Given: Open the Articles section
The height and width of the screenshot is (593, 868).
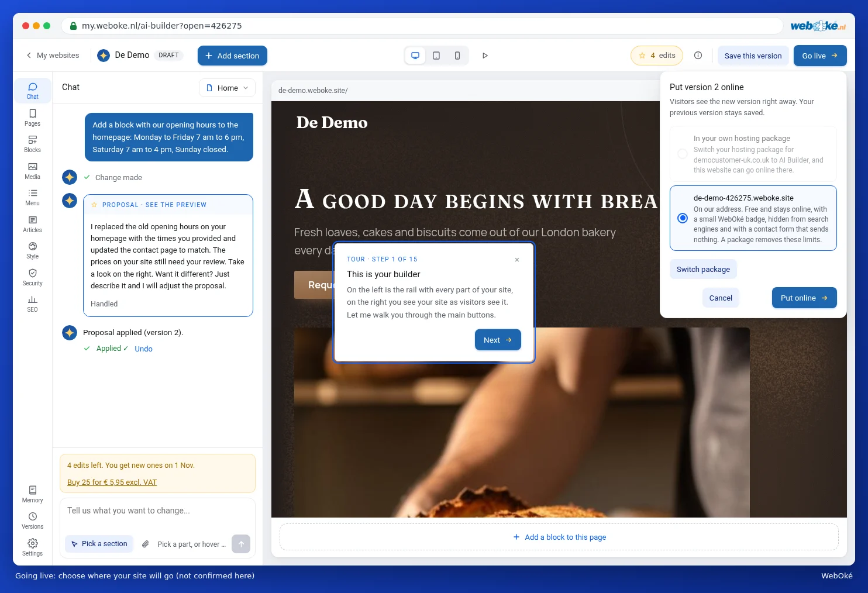Looking at the screenshot, I should click(x=32, y=224).
